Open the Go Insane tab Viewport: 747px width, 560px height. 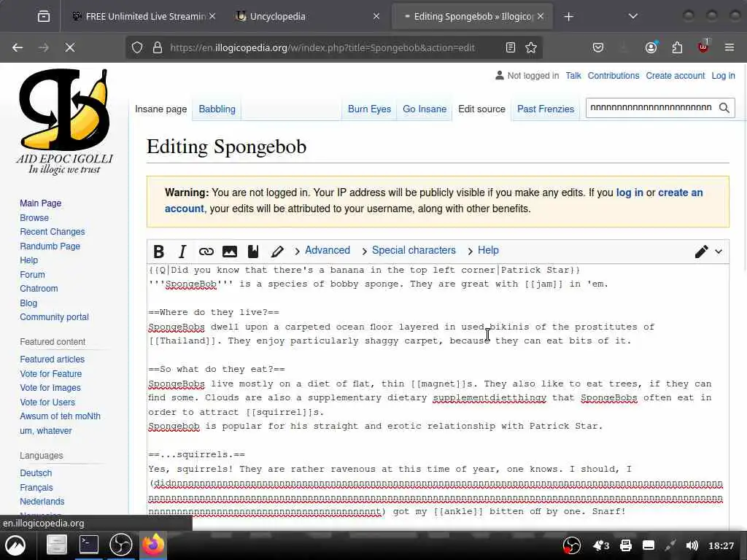[x=425, y=109]
